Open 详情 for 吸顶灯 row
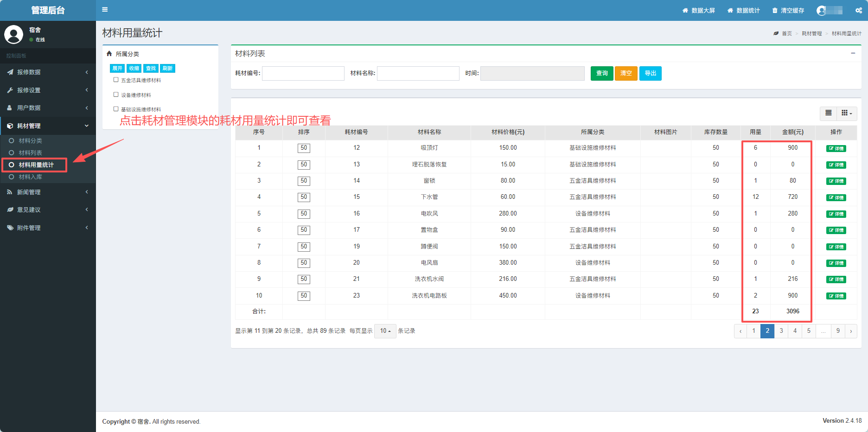The image size is (868, 432). (836, 148)
